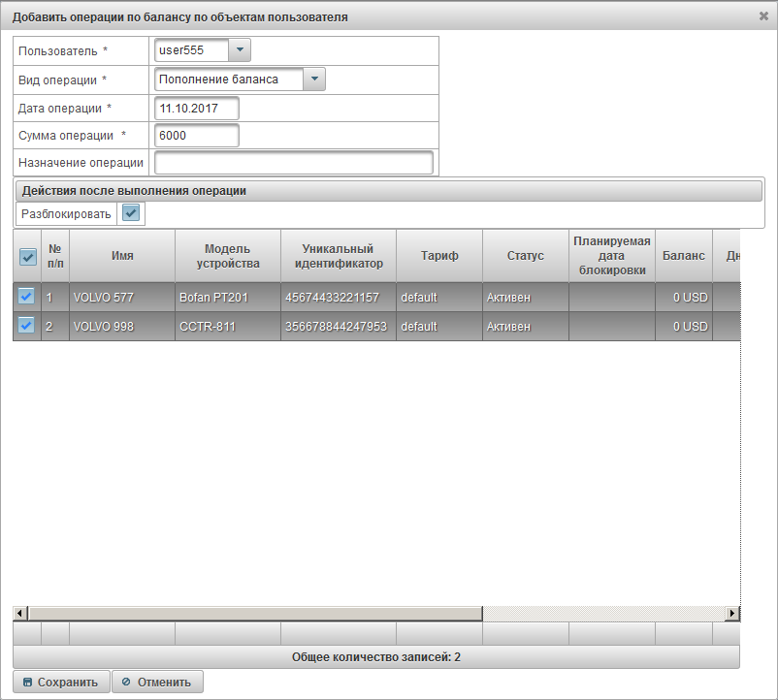Uncheck the VOLVO 577 row checkbox
778x700 pixels.
[x=27, y=298]
